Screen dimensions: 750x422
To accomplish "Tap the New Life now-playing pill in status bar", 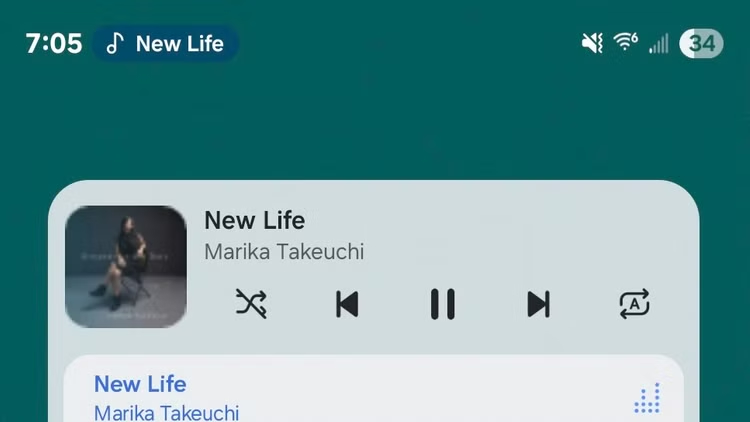I will tap(165, 44).
